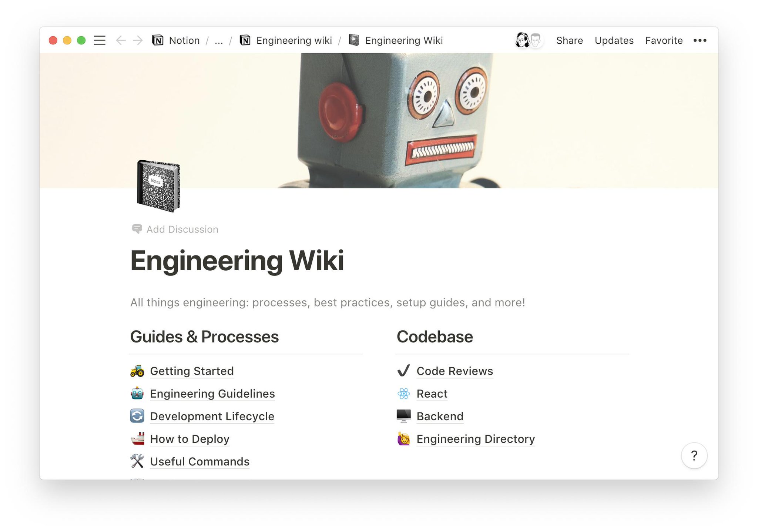The width and height of the screenshot is (758, 532).
Task: Click the robot icon beside Engineering Guidelines
Action: coord(137,393)
